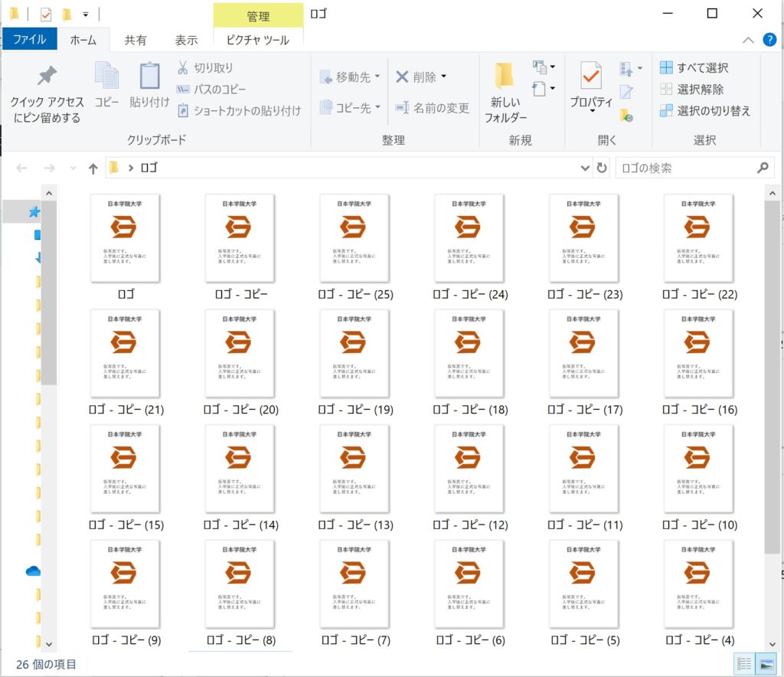784x677 pixels.
Task: Select thumbnail ロゴ - コピー (19)
Action: (x=354, y=353)
